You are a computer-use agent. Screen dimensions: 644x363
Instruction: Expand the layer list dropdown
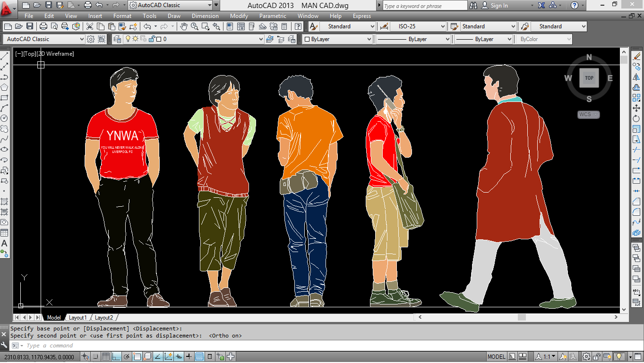click(261, 39)
